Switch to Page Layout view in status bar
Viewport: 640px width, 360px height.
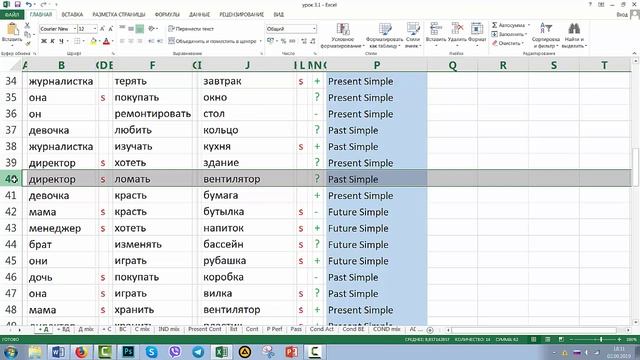(x=547, y=340)
